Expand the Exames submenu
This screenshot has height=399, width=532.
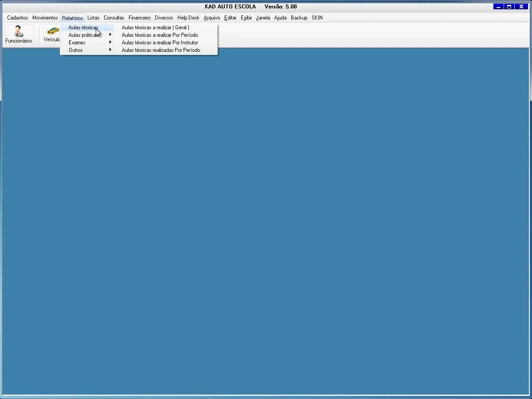(77, 43)
